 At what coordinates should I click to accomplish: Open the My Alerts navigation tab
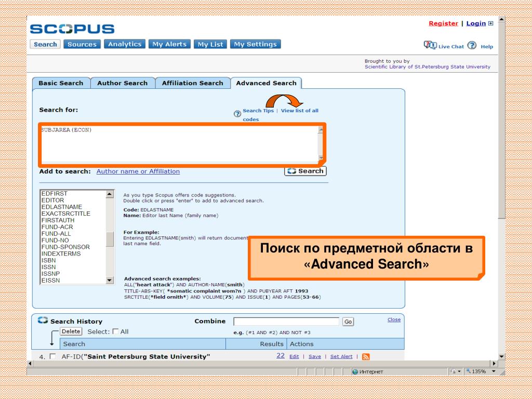(169, 44)
